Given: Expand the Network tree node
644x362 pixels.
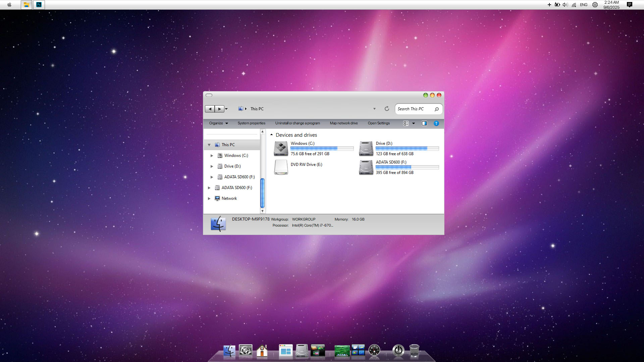Looking at the screenshot, I should click(x=209, y=198).
